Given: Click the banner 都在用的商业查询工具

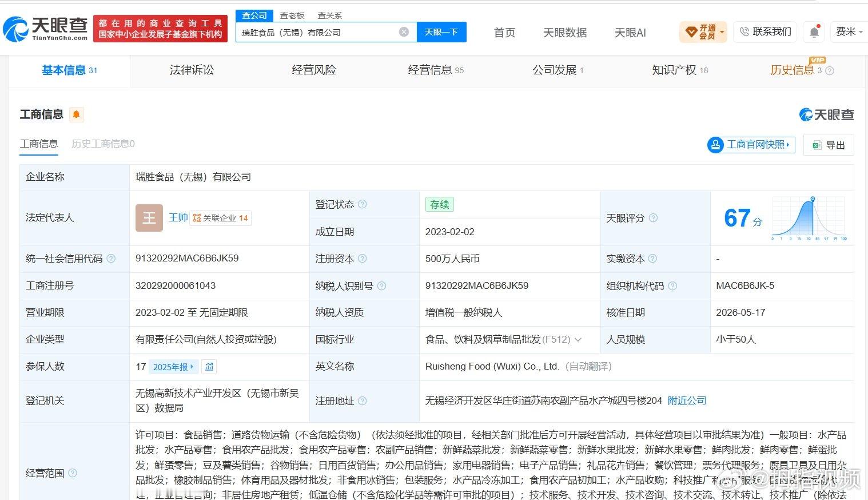Looking at the screenshot, I should pos(160,29).
